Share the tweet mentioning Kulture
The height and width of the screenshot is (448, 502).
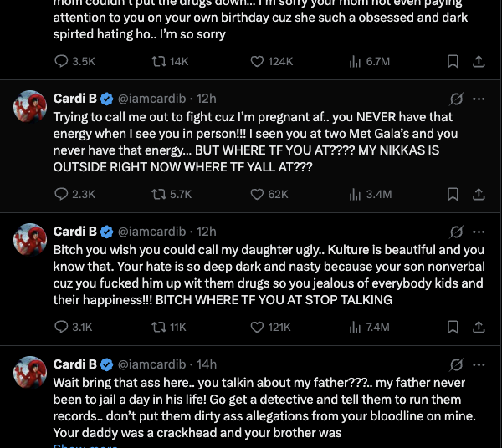click(x=479, y=327)
